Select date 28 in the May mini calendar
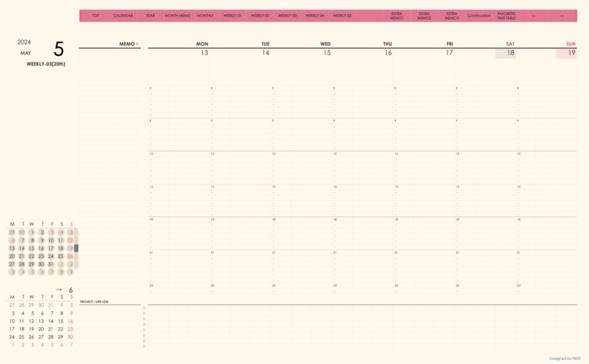The image size is (589, 364). coord(22,264)
